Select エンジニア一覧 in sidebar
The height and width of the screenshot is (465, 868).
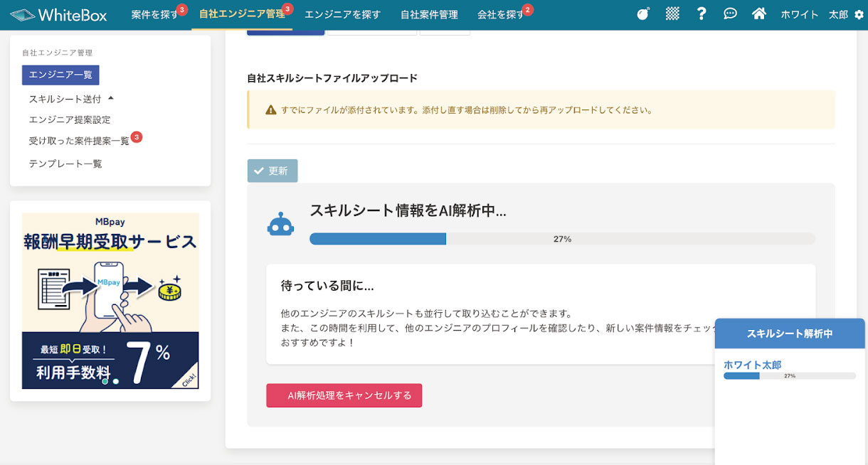click(60, 75)
